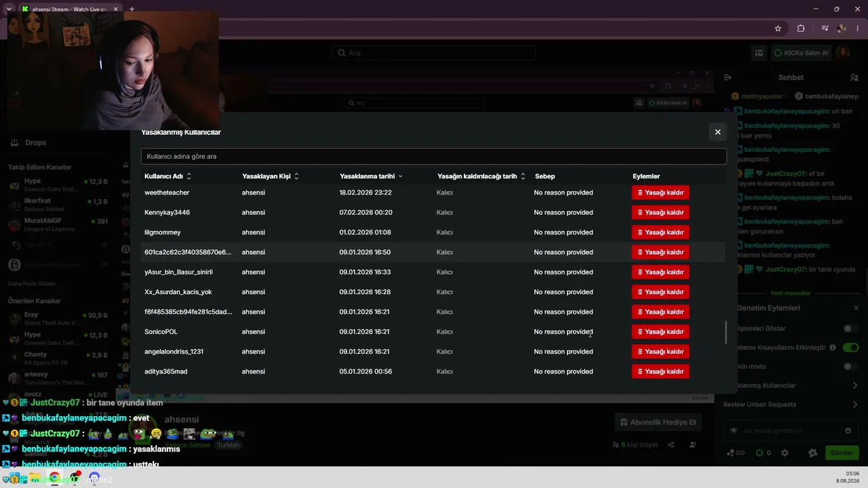Click the banned users list scrollbar
Screen dimensions: 868x488
click(726, 332)
